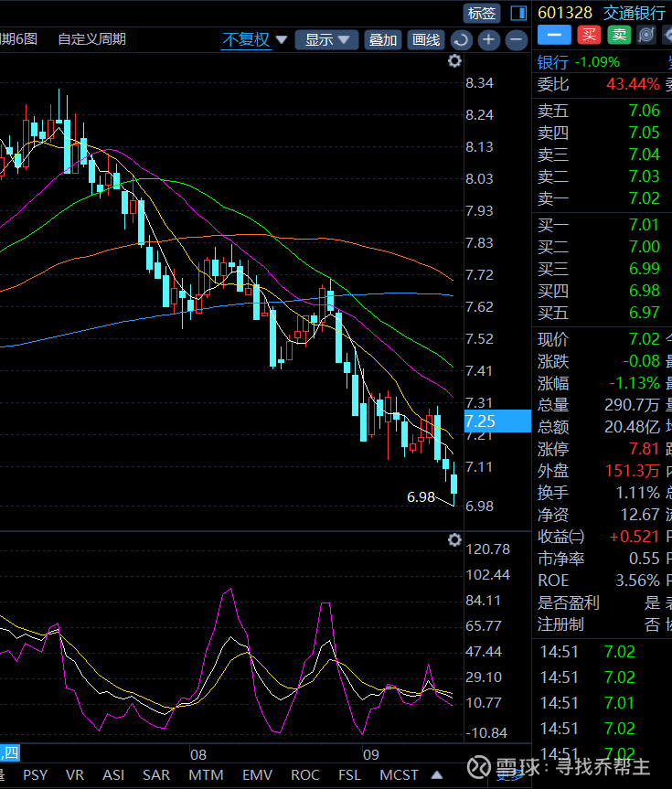Image resolution: width=672 pixels, height=789 pixels.
Task: Click the red 买 buy button
Action: [x=589, y=35]
